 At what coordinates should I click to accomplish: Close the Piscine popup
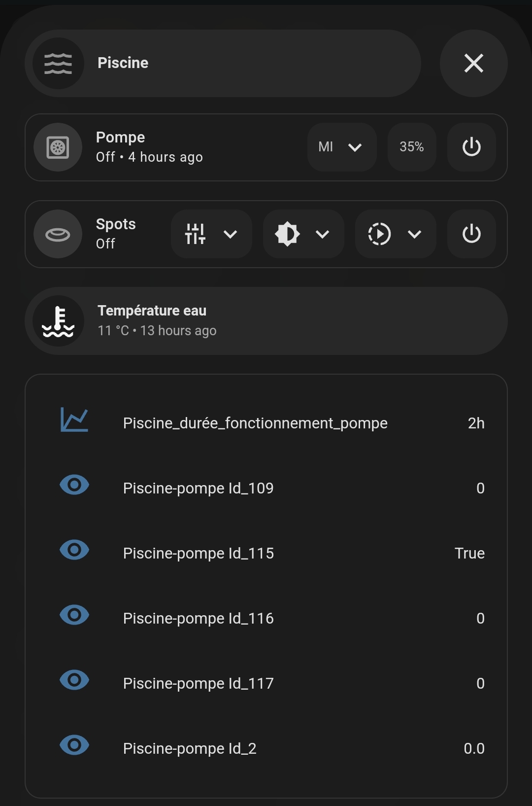(473, 63)
